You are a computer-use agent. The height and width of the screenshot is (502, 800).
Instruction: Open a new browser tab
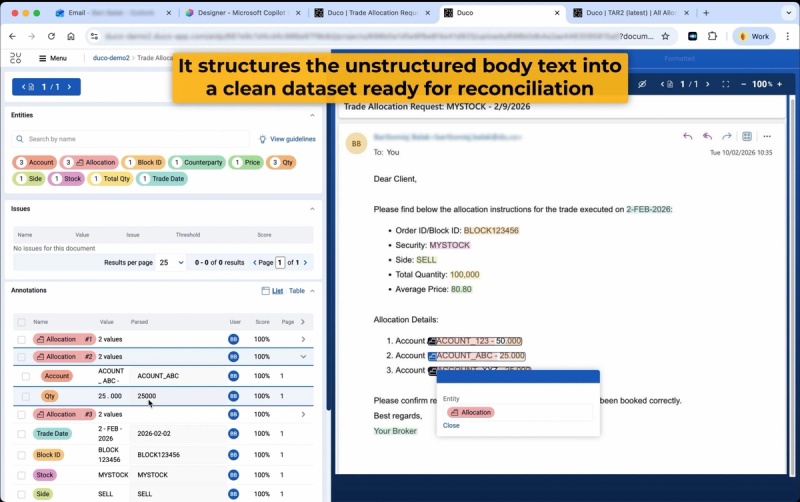pyautogui.click(x=706, y=13)
